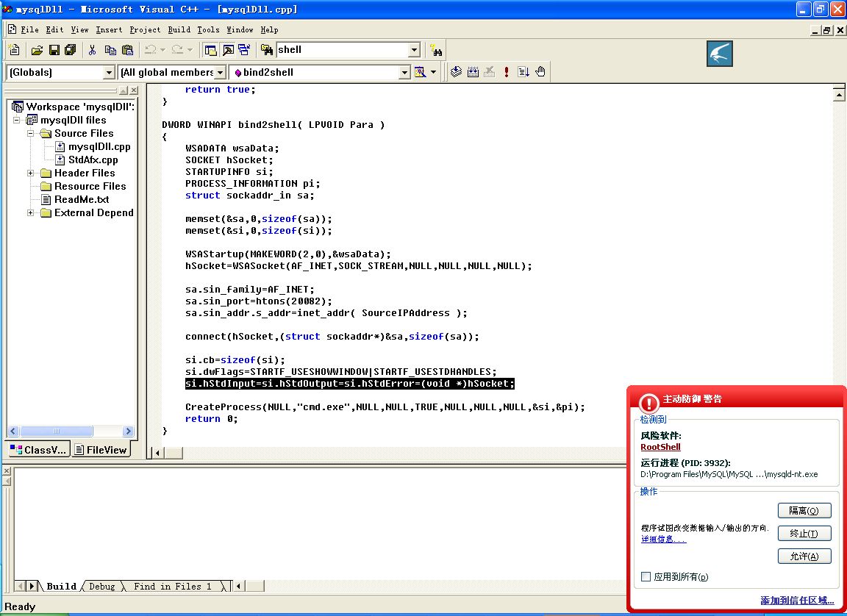Click the 隔离(Q) quarantine button
Screen dimensions: 847x616
pos(804,510)
